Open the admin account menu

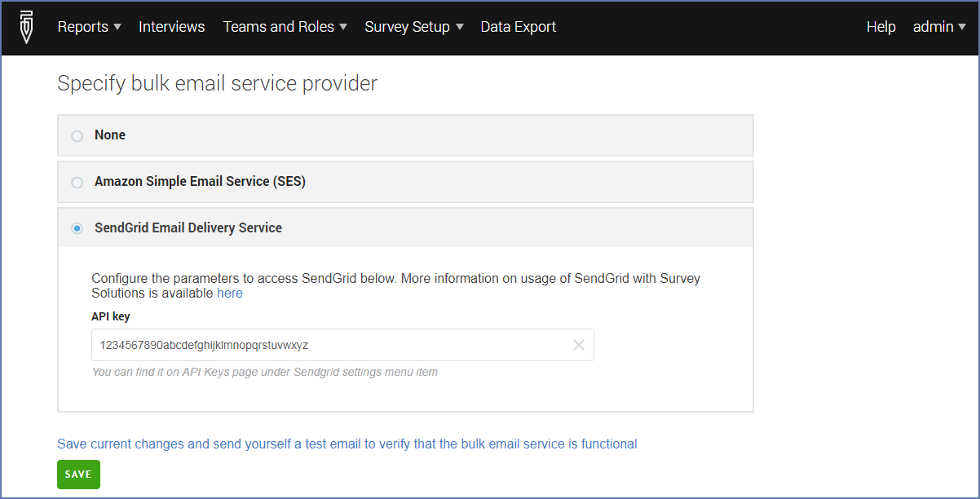[939, 27]
